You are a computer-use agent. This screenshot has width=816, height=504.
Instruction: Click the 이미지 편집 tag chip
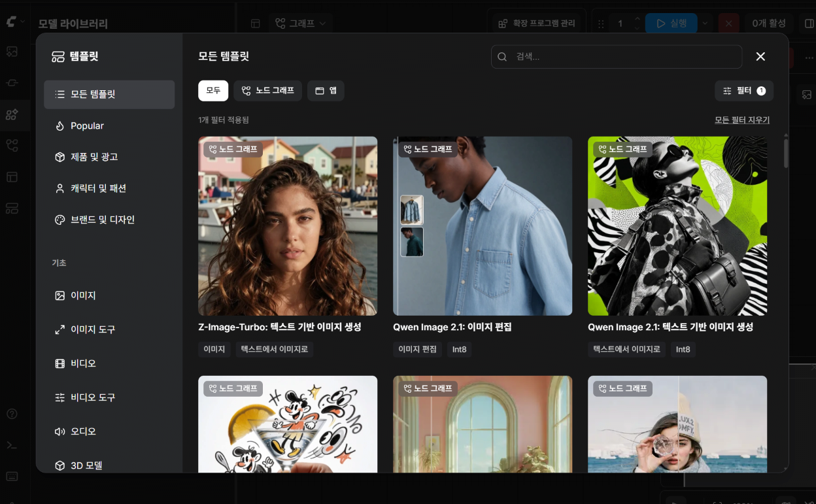[x=418, y=350]
